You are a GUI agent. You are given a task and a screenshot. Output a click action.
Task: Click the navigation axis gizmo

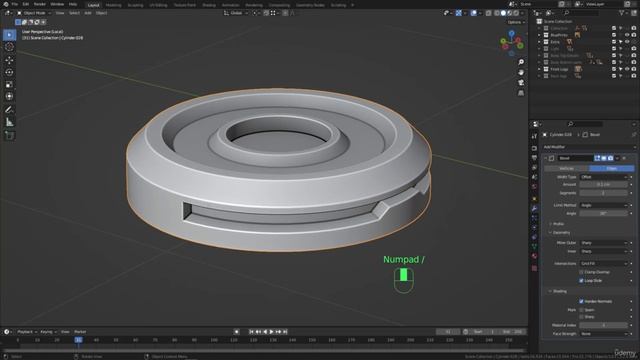(x=511, y=43)
